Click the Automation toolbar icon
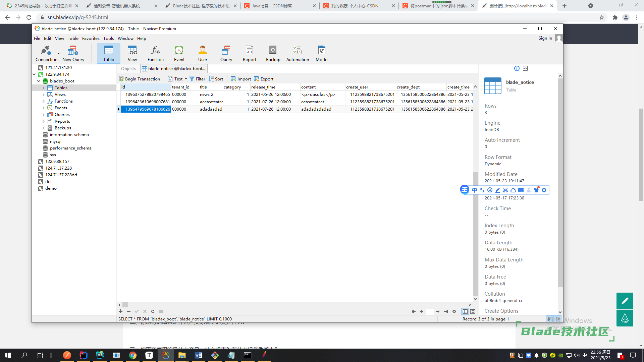This screenshot has height=362, width=644. (298, 54)
